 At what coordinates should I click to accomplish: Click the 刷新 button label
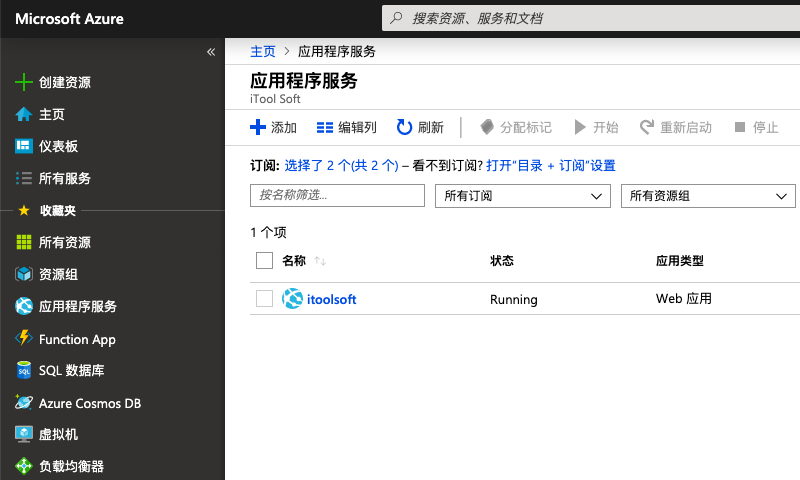(431, 127)
